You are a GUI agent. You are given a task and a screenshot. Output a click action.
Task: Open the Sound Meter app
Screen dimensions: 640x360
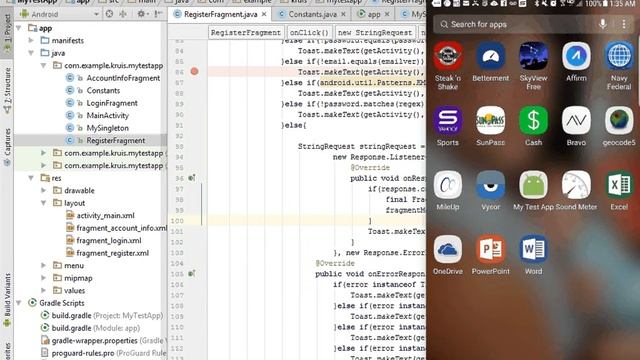(x=576, y=185)
